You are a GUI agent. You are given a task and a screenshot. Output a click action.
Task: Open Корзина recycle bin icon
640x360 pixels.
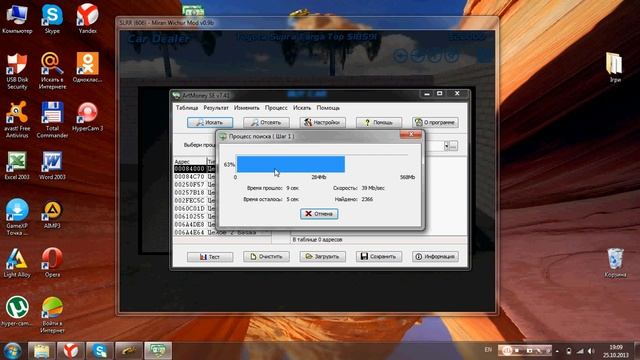tap(615, 263)
